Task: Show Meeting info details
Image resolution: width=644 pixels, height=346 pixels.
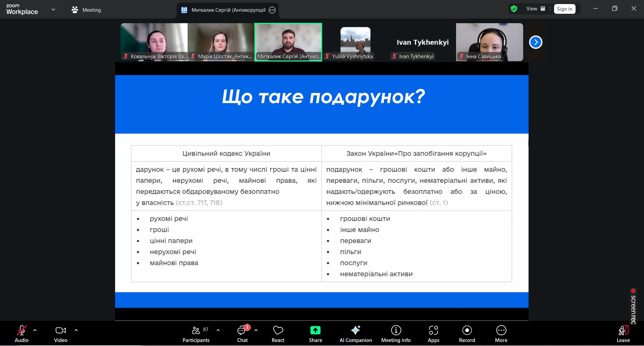Action: click(396, 334)
